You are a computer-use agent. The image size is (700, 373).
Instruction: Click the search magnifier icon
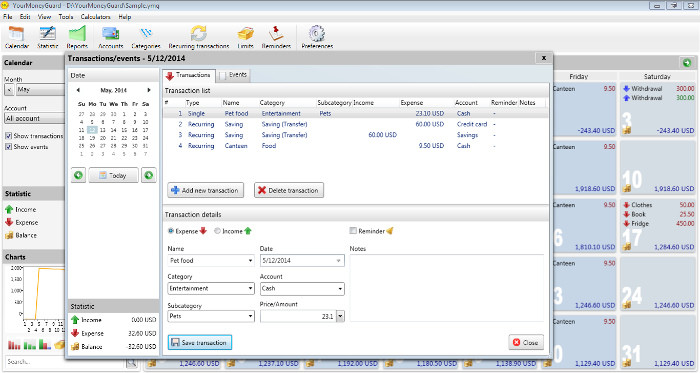point(131,363)
